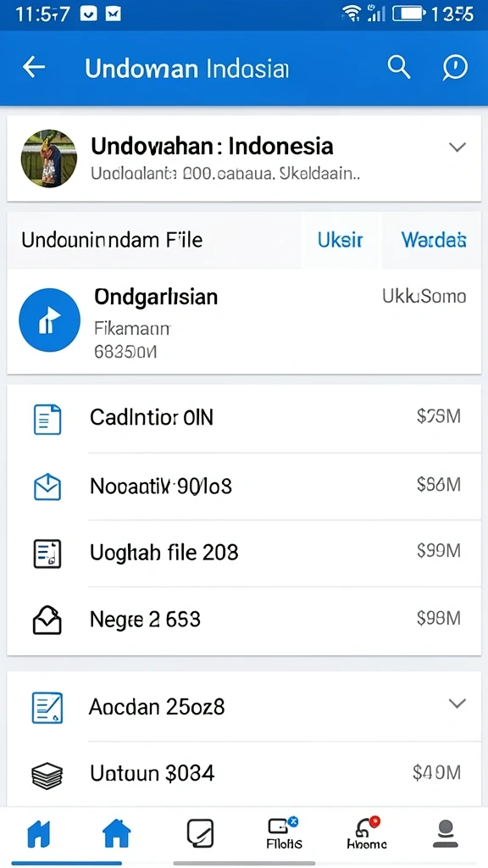488x868 pixels.
Task: Open the Filoits bottom tab
Action: click(284, 834)
